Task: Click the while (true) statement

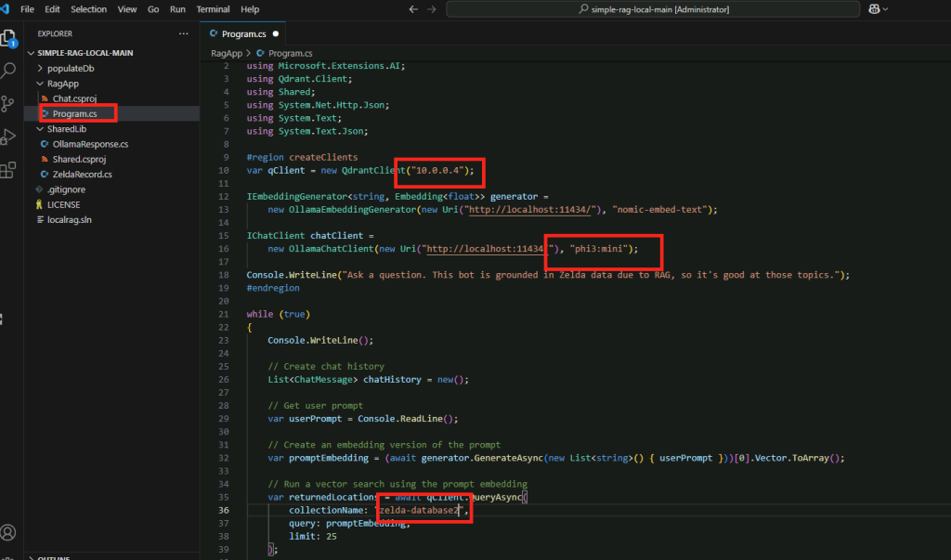Action: tap(279, 314)
